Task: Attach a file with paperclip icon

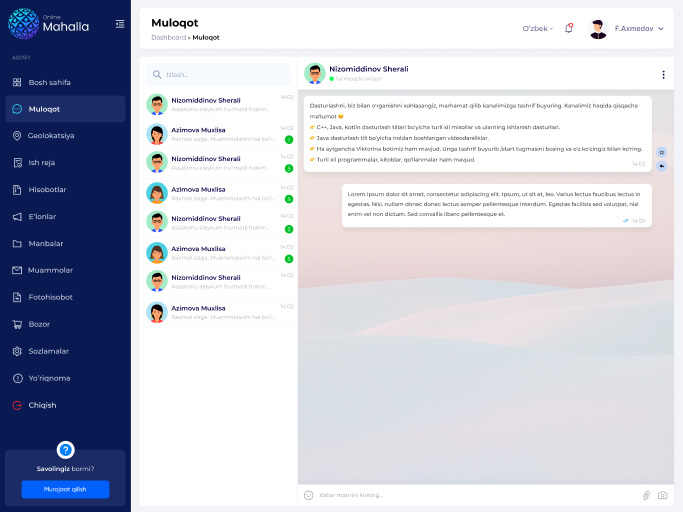Action: [x=646, y=495]
